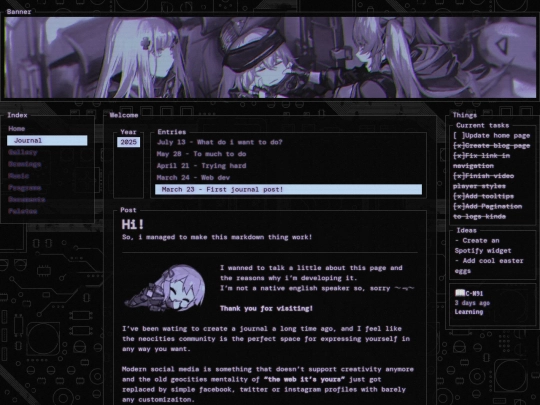Screen dimensions: 540x405
Task: Open Programs from the Index list
Action: pyautogui.click(x=24, y=188)
